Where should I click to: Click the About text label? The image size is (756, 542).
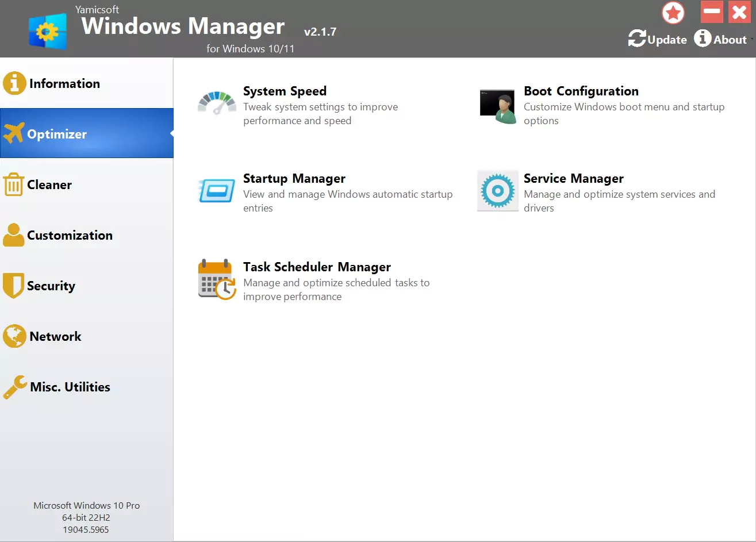(730, 40)
